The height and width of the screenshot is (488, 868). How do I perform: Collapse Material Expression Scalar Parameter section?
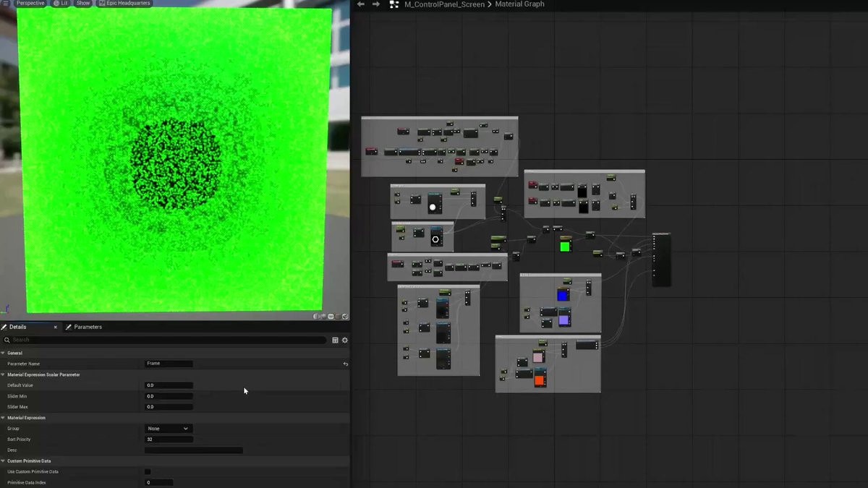point(3,374)
